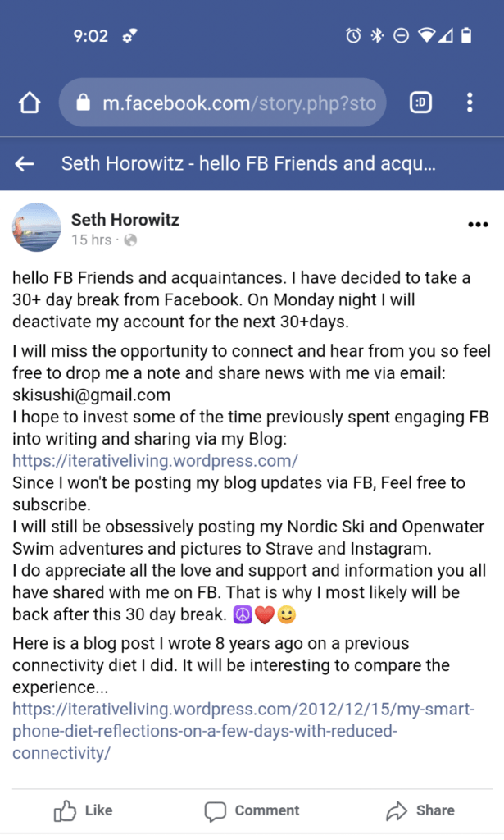The height and width of the screenshot is (840, 504).
Task: Tap the Like thumbs-up icon
Action: pos(65,811)
